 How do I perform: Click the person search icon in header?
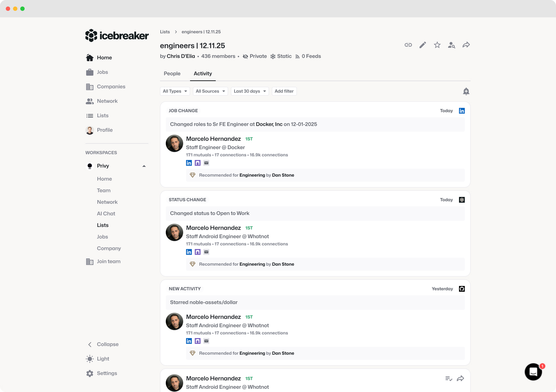[451, 45]
